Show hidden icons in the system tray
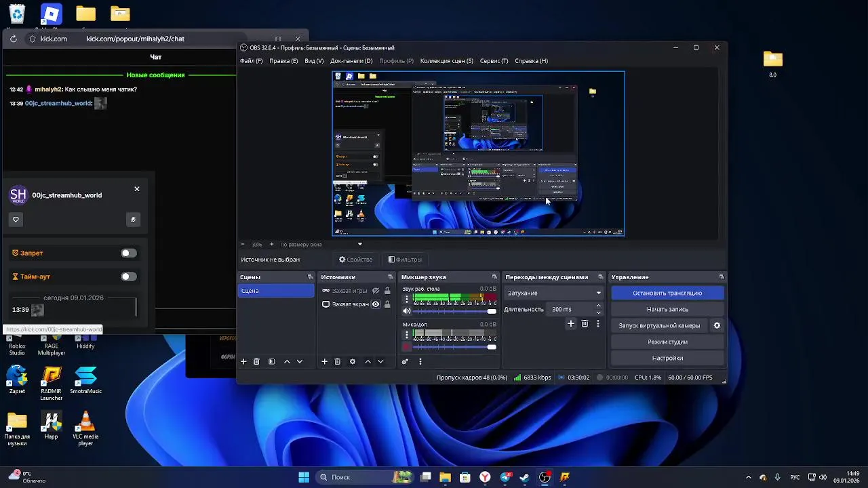The width and height of the screenshot is (868, 488). pyautogui.click(x=749, y=477)
